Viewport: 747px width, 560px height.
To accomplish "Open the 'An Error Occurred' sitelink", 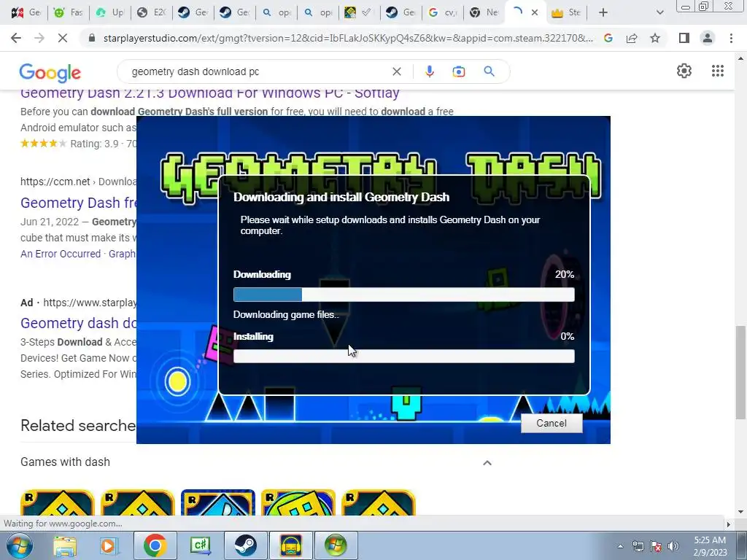I will tap(61, 254).
